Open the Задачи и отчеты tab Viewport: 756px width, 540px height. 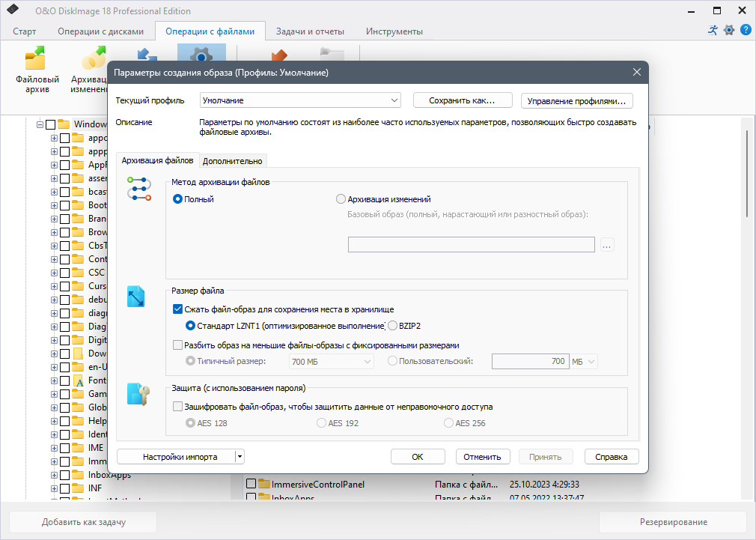pyautogui.click(x=310, y=31)
